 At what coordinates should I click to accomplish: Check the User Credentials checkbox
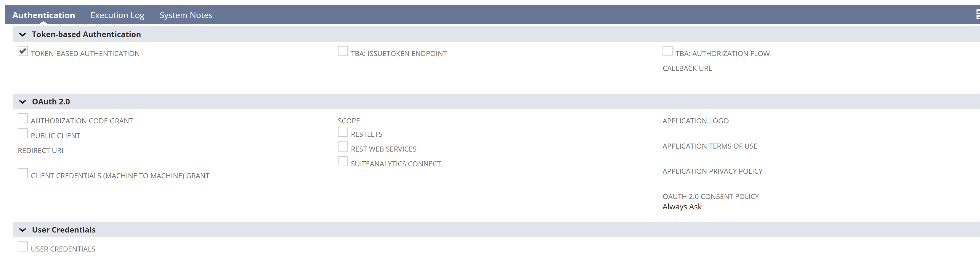pos(23,246)
